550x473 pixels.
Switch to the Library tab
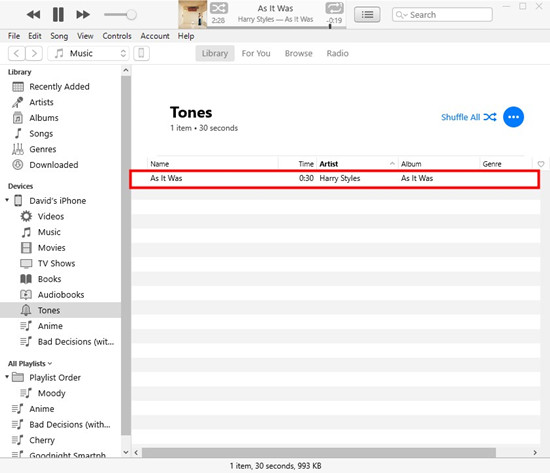215,53
